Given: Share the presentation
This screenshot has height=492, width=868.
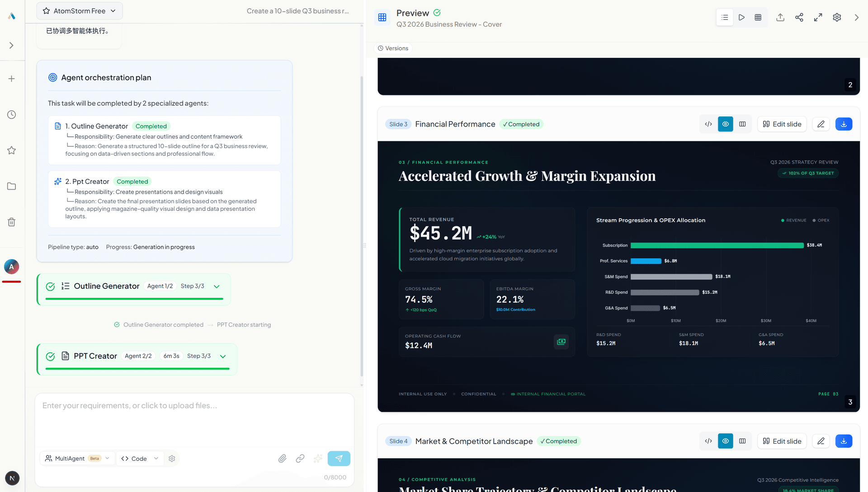Looking at the screenshot, I should pyautogui.click(x=799, y=17).
